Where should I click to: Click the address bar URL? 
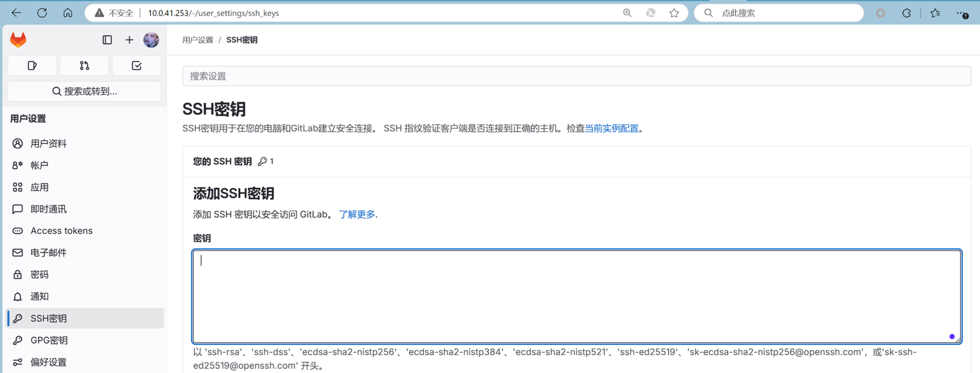click(214, 13)
